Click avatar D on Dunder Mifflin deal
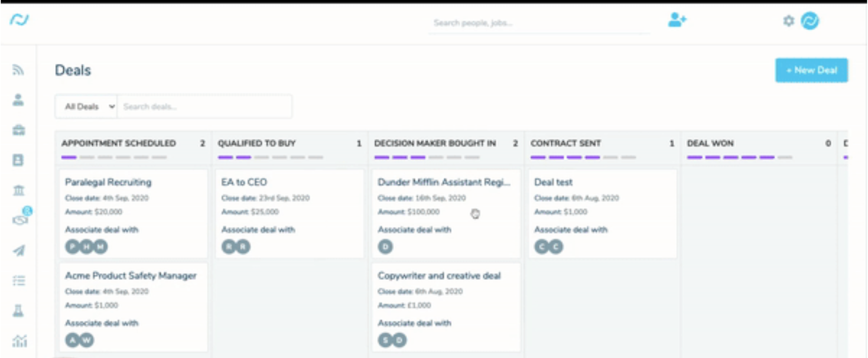The image size is (868, 358). (385, 247)
